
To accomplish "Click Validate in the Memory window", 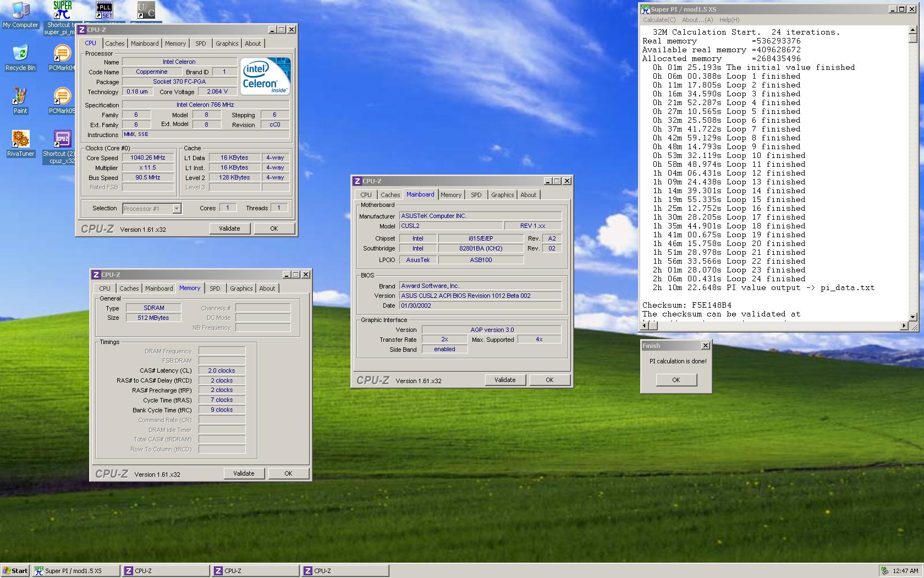I will [244, 473].
